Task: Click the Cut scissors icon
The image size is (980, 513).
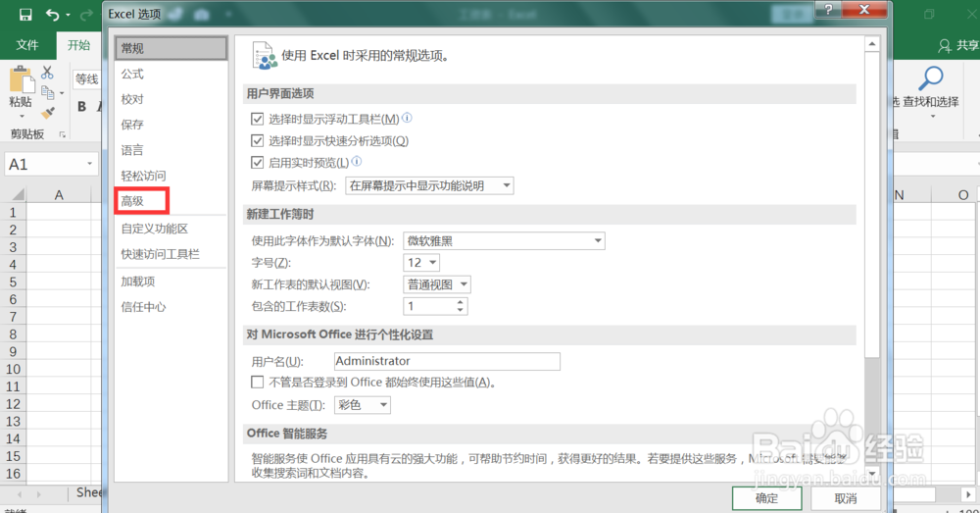Action: tap(47, 73)
